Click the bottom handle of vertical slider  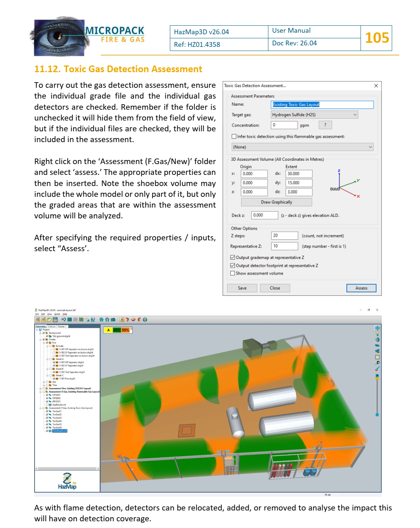(377, 415)
